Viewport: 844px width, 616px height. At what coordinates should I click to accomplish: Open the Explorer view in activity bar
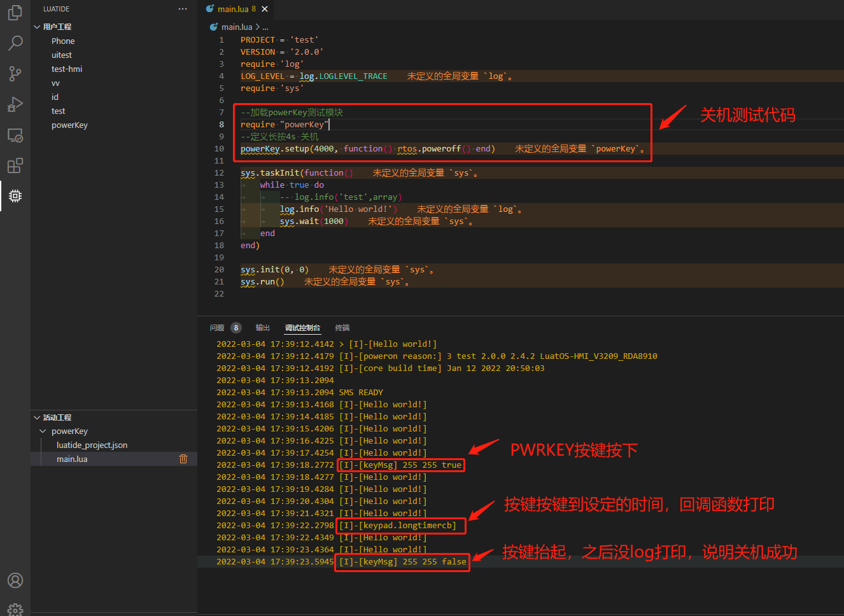pyautogui.click(x=15, y=12)
